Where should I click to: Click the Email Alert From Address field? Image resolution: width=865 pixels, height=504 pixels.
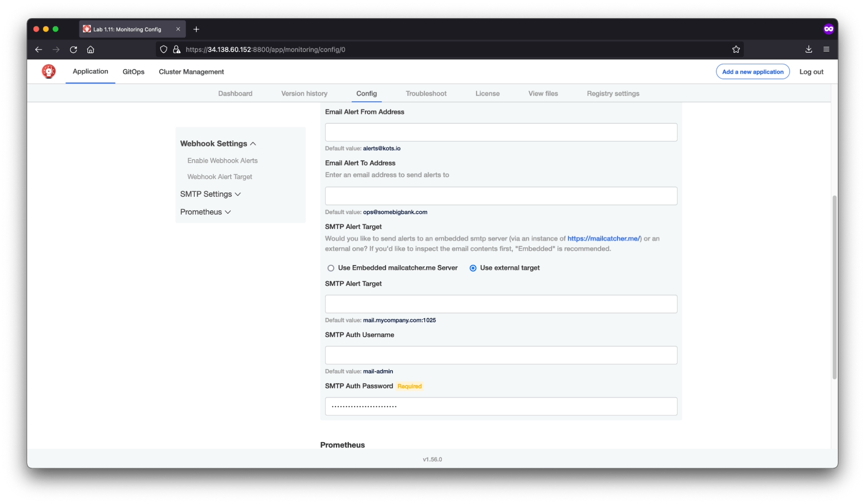coord(501,132)
